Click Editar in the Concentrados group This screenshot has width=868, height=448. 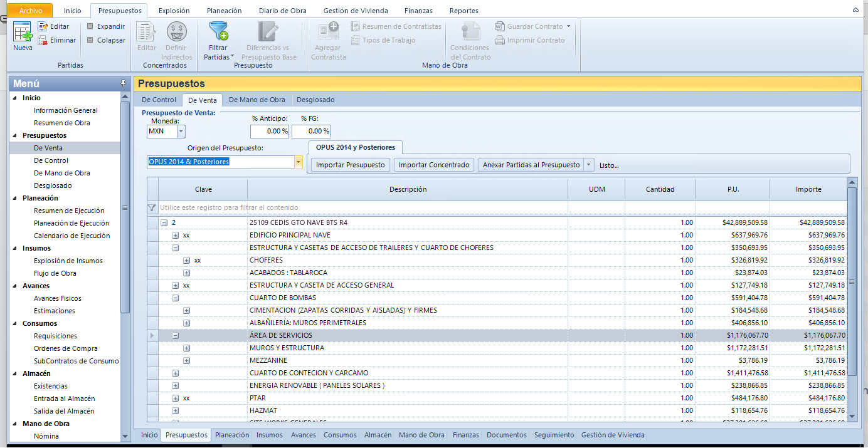click(x=147, y=36)
